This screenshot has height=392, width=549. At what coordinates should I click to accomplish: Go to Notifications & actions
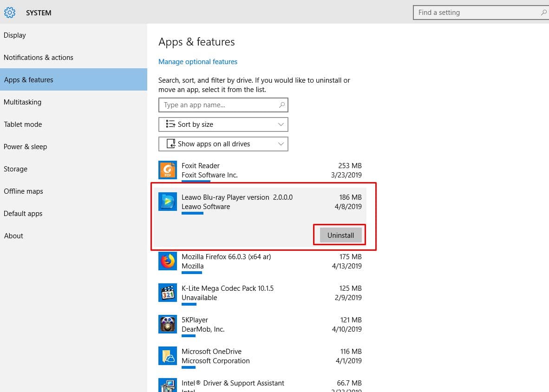click(x=39, y=58)
